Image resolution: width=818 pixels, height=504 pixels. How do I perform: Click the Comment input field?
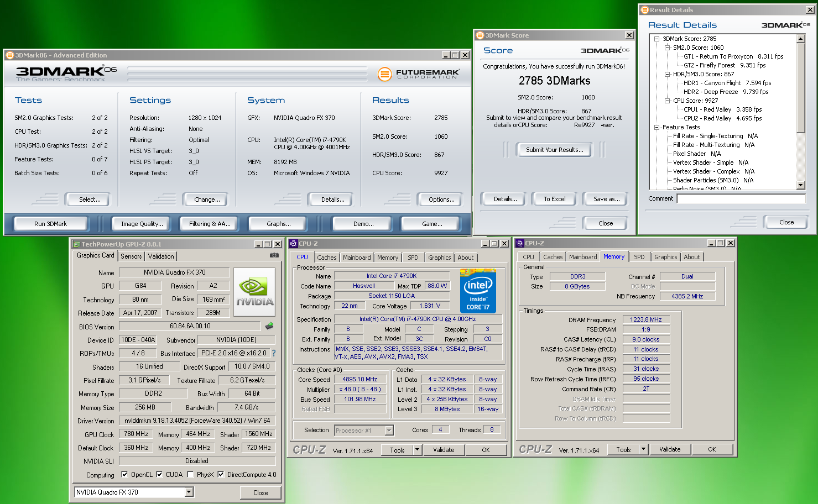[741, 198]
